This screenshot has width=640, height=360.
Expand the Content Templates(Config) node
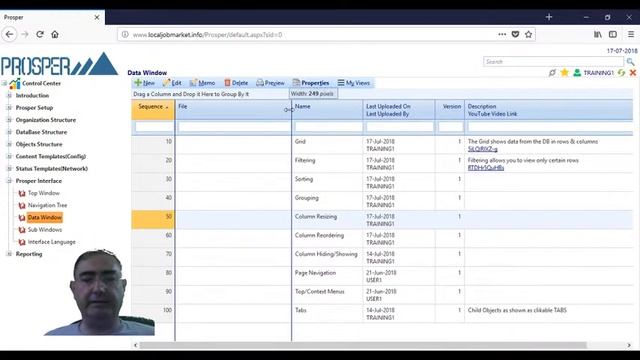pos(9,156)
